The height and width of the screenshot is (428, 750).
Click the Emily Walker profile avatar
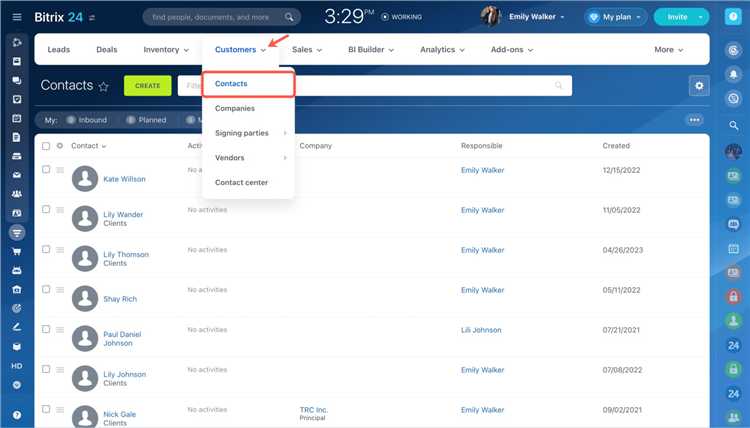(490, 17)
